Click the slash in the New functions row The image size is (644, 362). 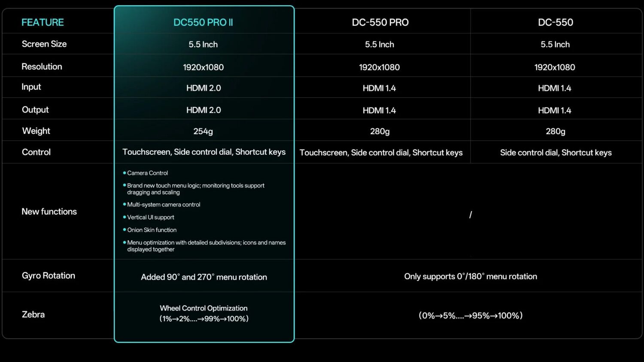(471, 215)
